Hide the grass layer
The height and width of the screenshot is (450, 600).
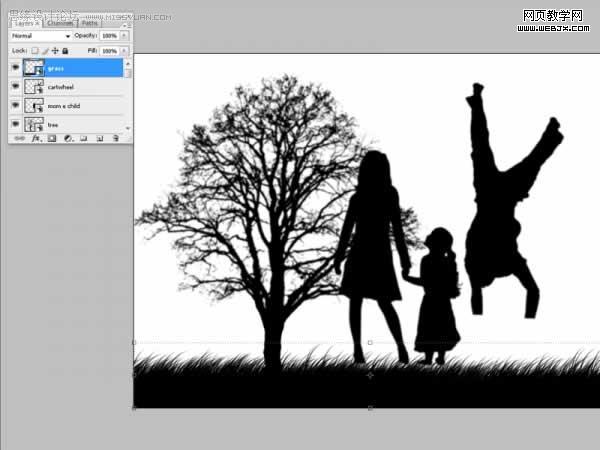[15, 67]
